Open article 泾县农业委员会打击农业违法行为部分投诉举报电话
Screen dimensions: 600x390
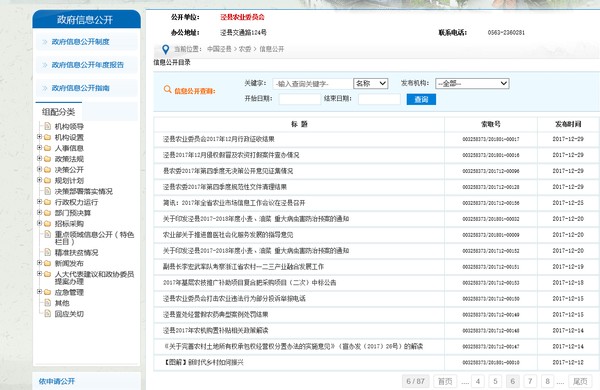(234, 299)
